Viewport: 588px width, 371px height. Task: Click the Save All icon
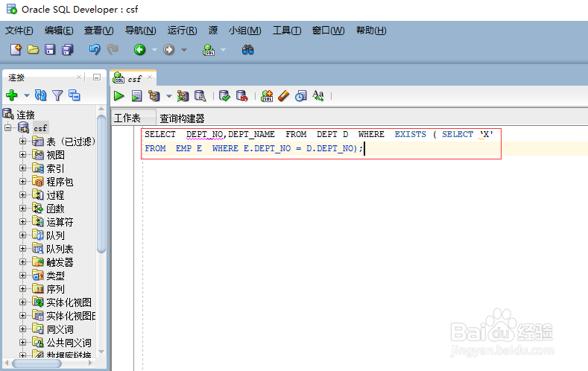tap(68, 49)
